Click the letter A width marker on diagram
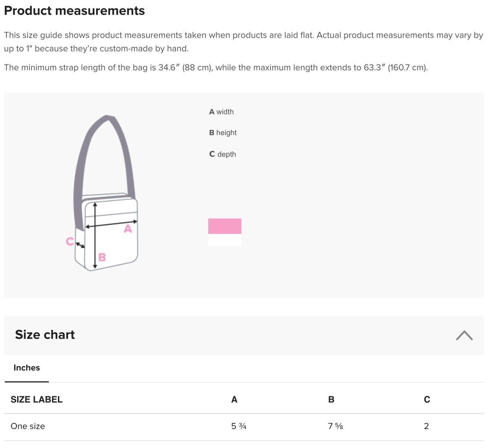 [x=128, y=229]
